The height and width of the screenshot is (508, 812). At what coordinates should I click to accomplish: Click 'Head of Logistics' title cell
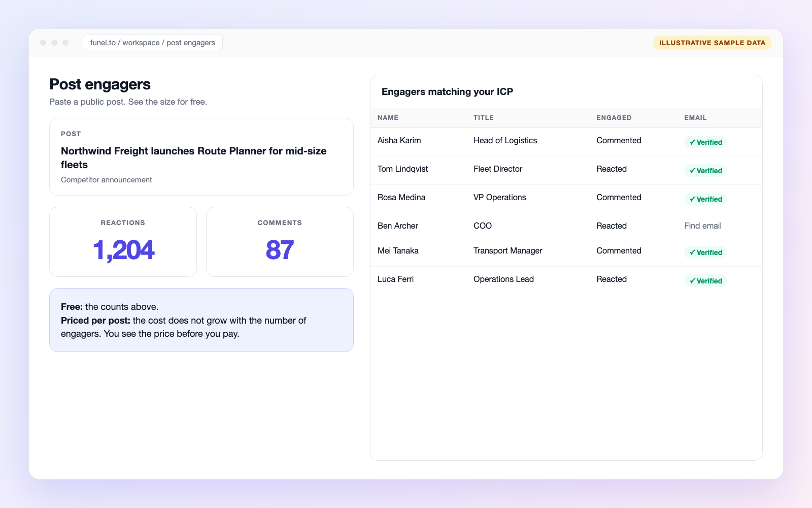505,141
